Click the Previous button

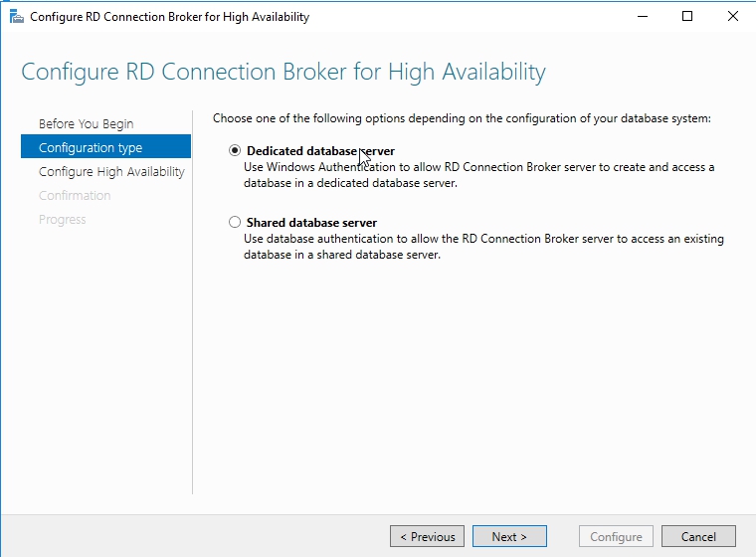[427, 536]
